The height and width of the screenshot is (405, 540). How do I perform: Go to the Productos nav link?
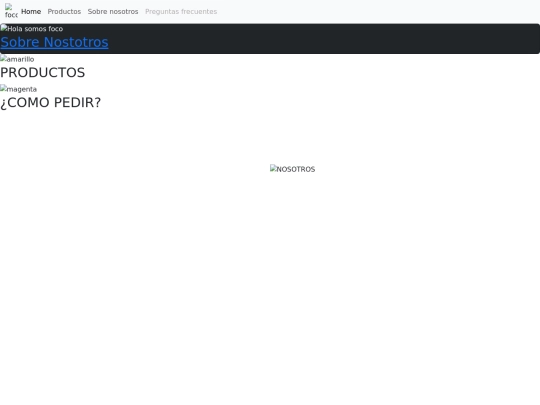pos(64,11)
